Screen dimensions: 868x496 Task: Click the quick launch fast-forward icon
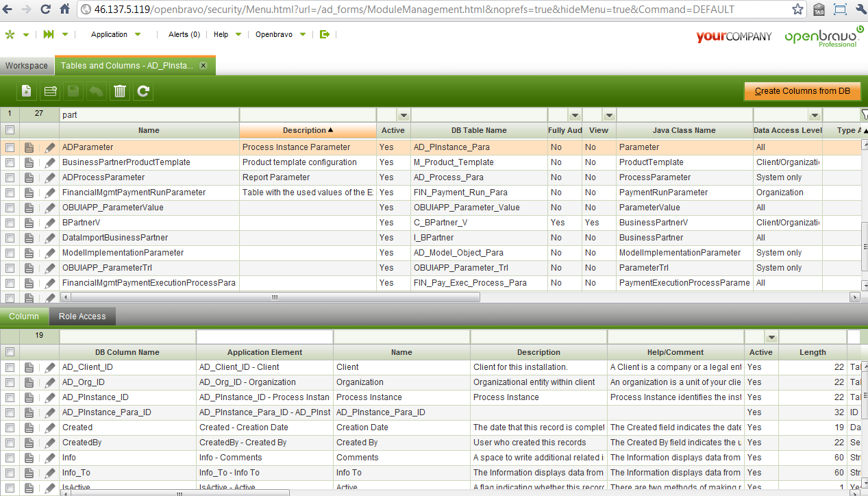click(49, 34)
